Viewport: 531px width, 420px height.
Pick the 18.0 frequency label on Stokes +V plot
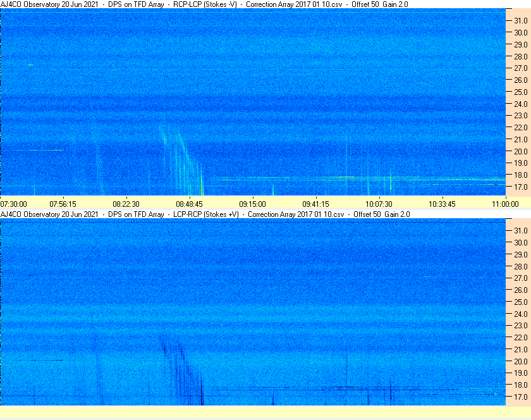(521, 385)
